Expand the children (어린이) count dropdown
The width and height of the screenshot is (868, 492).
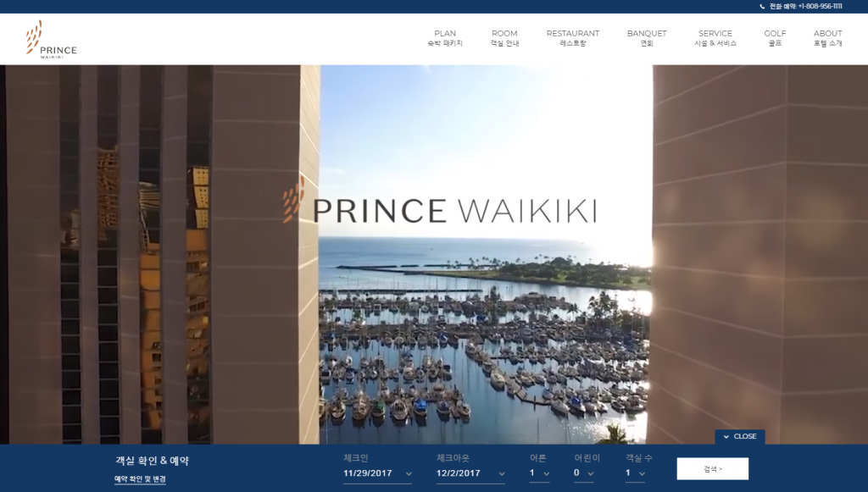[x=584, y=473]
